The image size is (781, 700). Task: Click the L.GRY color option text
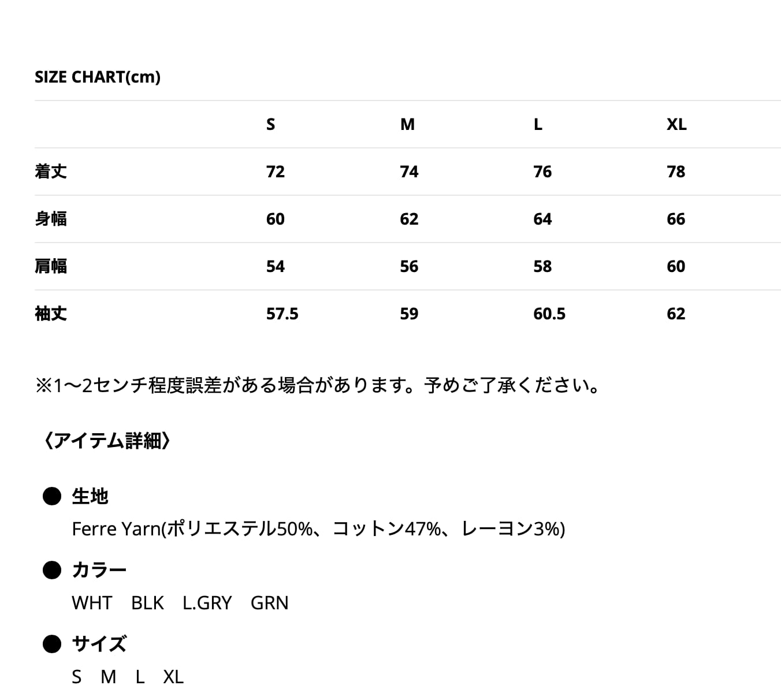[207, 603]
